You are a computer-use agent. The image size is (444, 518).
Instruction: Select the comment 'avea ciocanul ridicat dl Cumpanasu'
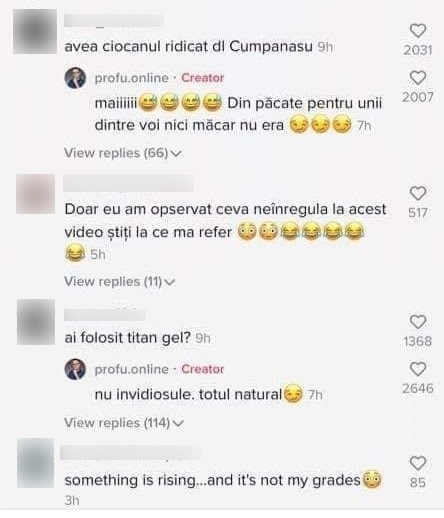[x=188, y=47]
